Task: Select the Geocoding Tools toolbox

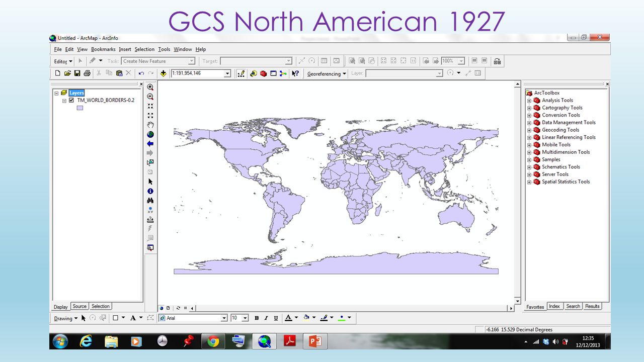Action: [x=560, y=130]
